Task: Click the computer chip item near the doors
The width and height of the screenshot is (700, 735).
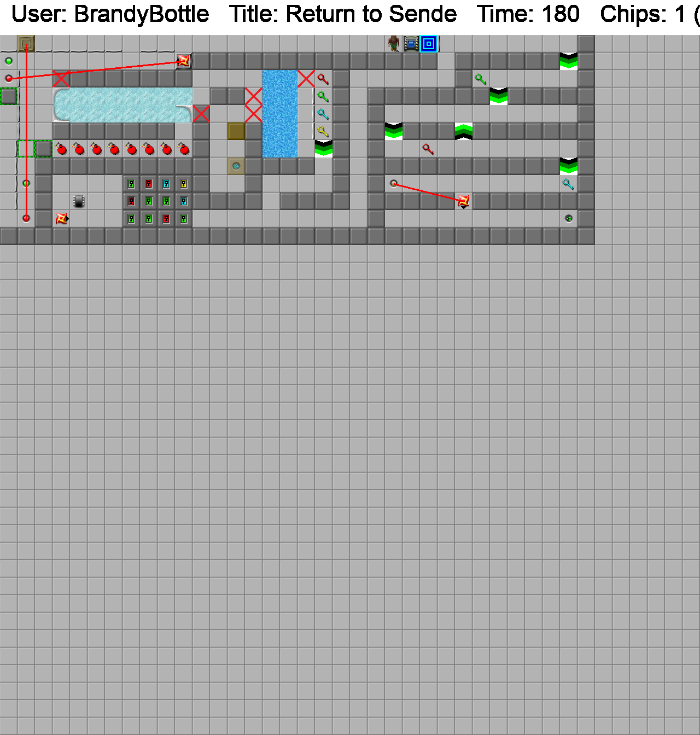Action: (x=79, y=201)
